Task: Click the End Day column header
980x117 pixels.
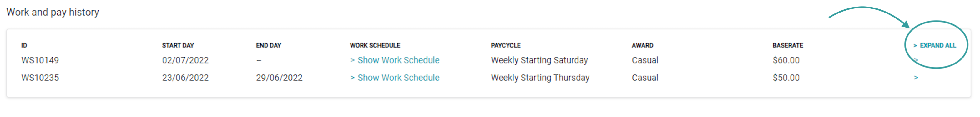Action: pyautogui.click(x=268, y=45)
